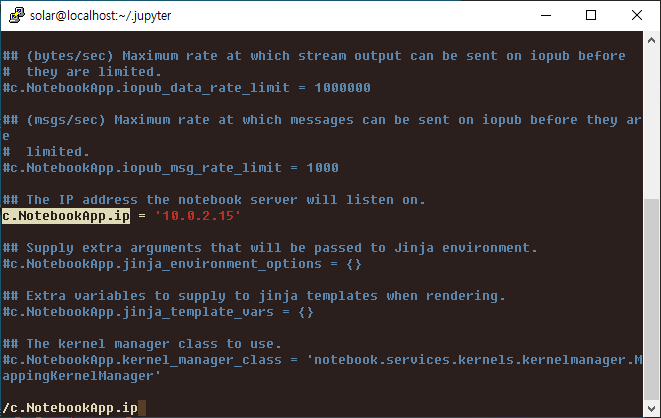Click the '## (msgs/sec) Maximum rate' comment line

[x=322, y=120]
